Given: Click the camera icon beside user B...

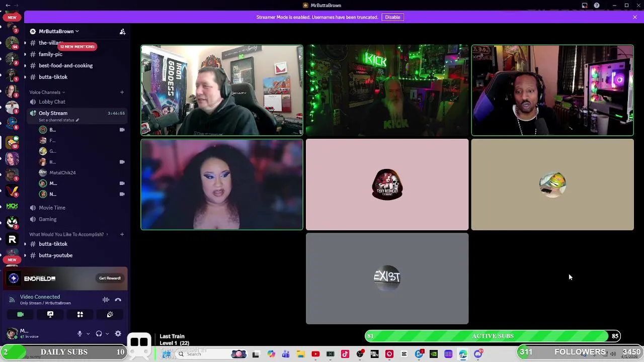Looking at the screenshot, I should (122, 130).
